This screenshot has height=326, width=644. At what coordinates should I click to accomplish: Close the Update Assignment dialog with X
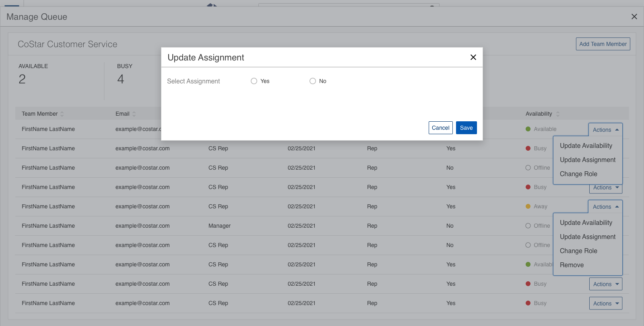coord(473,57)
